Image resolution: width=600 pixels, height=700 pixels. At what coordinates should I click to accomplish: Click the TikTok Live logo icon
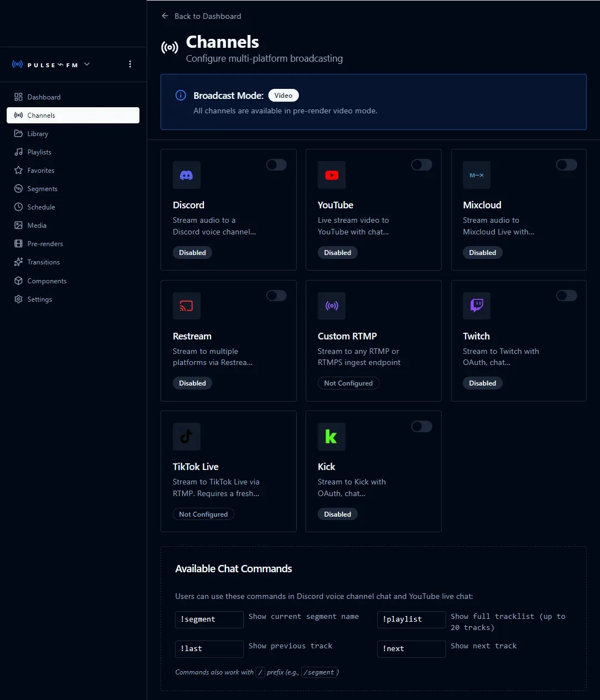[x=187, y=437]
